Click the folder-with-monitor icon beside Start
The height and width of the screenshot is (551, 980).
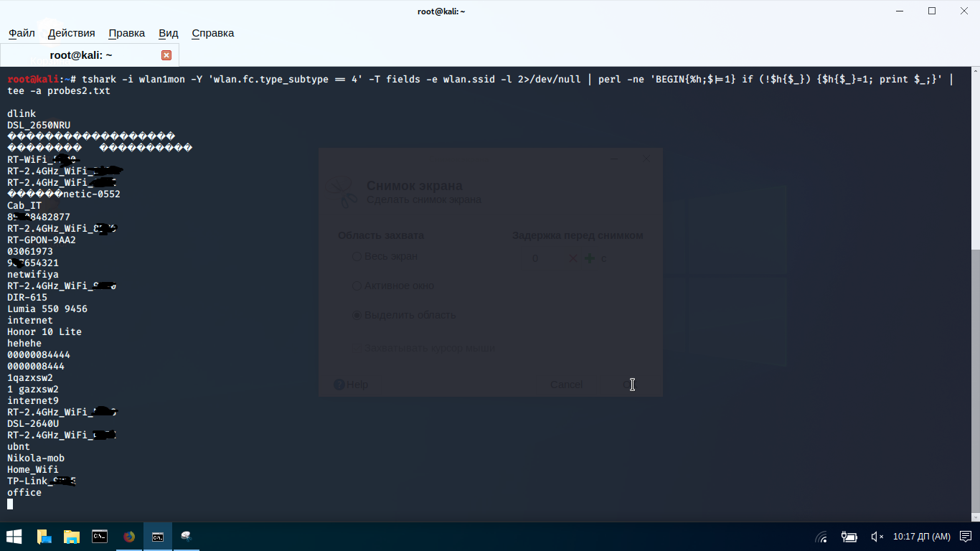coord(43,537)
